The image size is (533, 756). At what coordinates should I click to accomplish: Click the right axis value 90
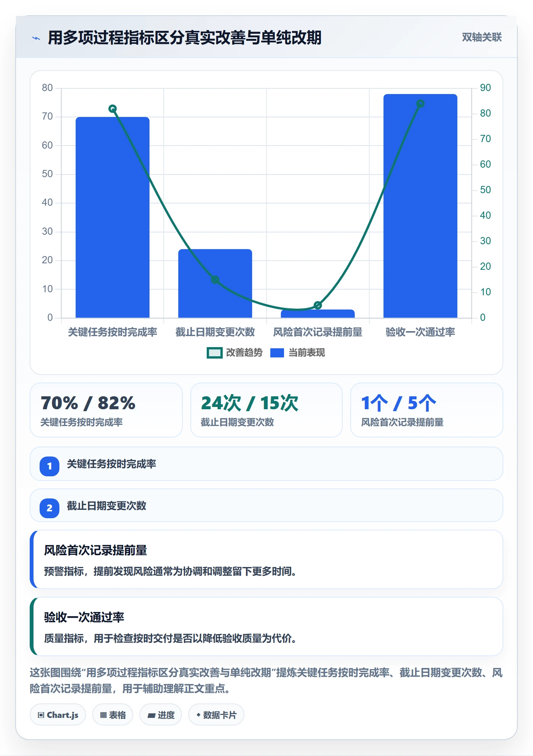point(485,88)
